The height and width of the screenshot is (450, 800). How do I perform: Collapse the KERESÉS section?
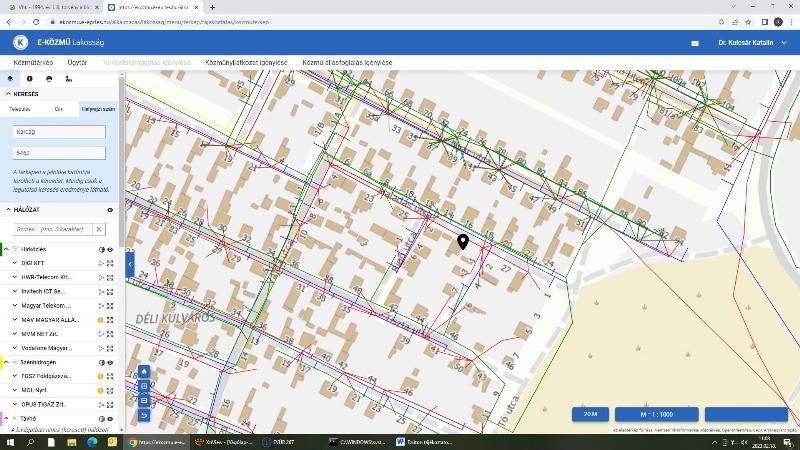coord(9,94)
